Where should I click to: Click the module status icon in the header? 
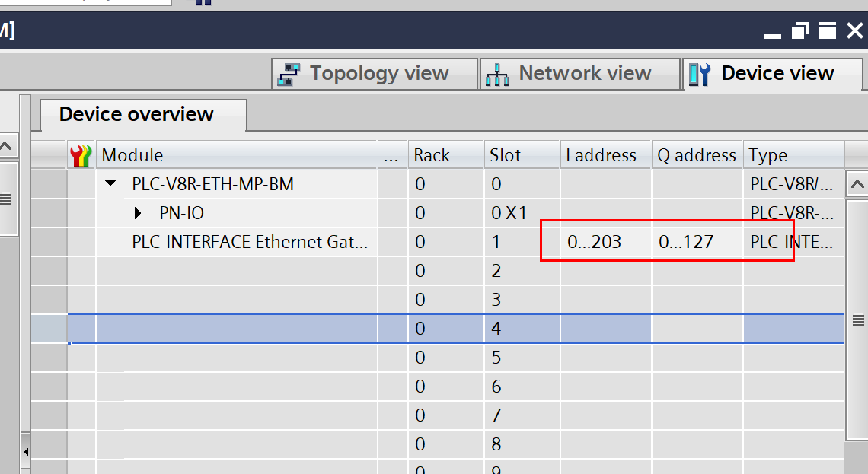pyautogui.click(x=80, y=156)
